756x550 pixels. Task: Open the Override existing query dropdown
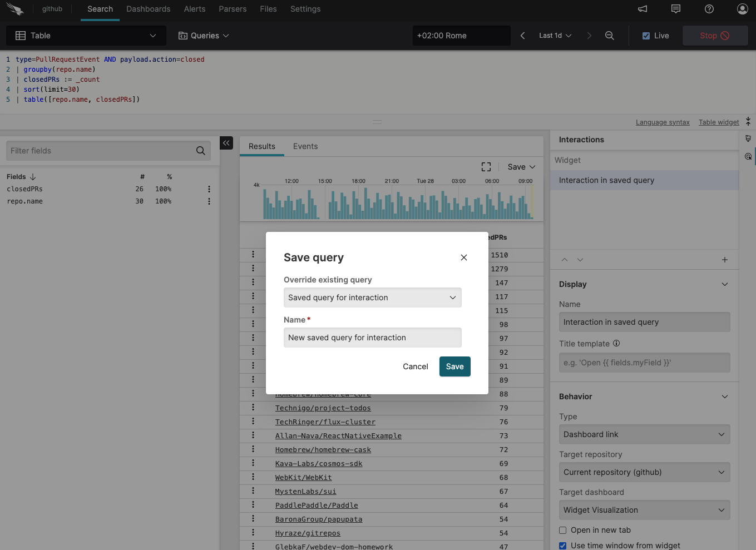tap(372, 298)
